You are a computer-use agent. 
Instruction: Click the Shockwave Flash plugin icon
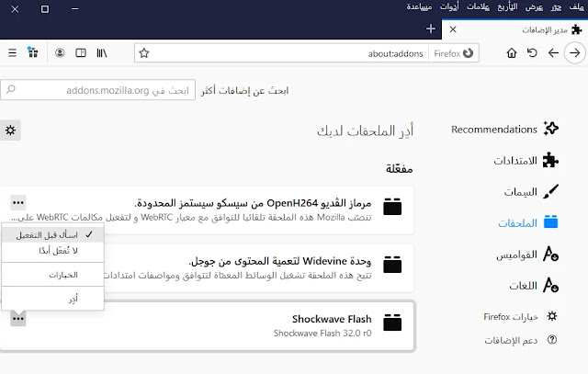pos(392,323)
